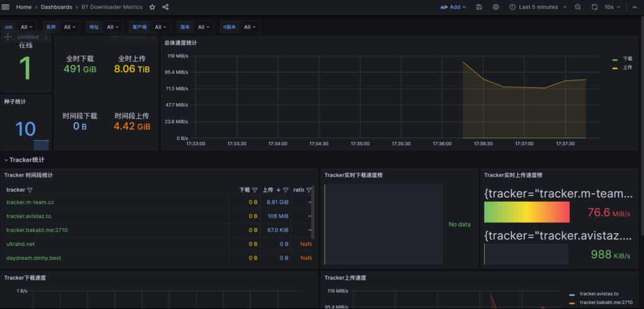644x309 pixels.
Task: Click the NaN ratio cell for ultrahd.net
Action: click(x=306, y=244)
